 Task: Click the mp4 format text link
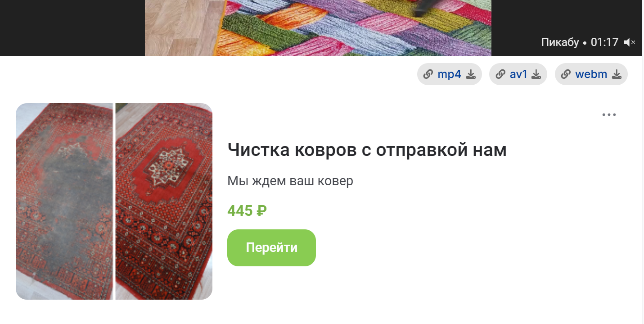(449, 74)
